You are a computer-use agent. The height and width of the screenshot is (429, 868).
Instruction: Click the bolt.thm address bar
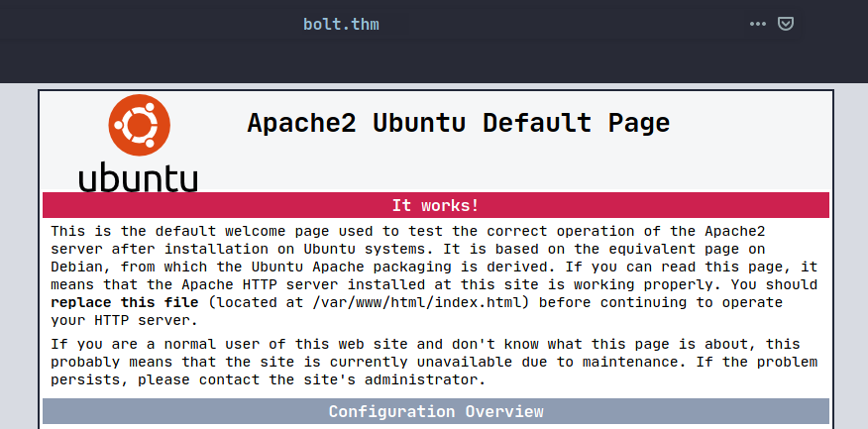pos(341,23)
